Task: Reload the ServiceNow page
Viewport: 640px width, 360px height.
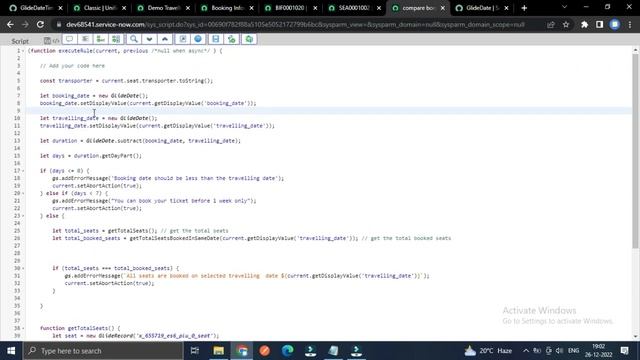Action: (x=40, y=24)
